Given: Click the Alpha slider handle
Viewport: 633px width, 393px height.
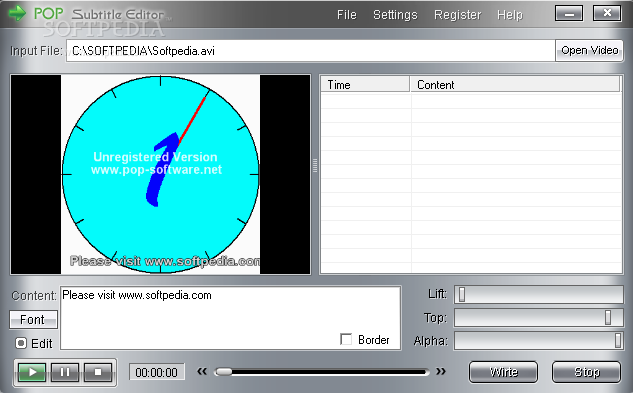Looking at the screenshot, I should click(618, 340).
